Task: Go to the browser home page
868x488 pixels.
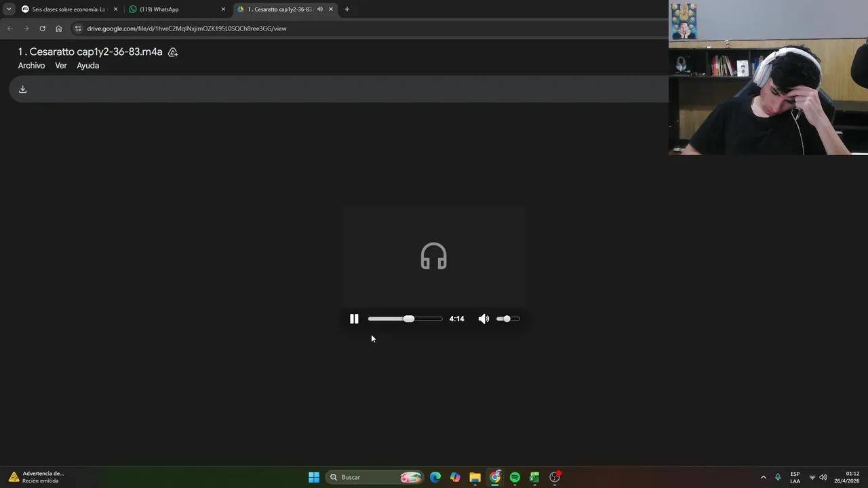Action: point(58,28)
